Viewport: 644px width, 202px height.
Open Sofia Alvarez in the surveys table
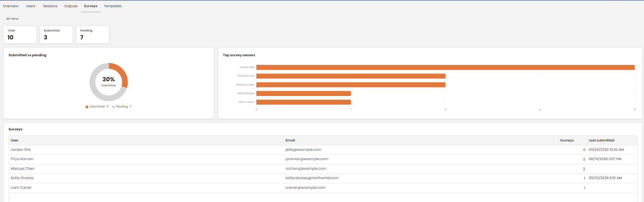(x=22, y=178)
